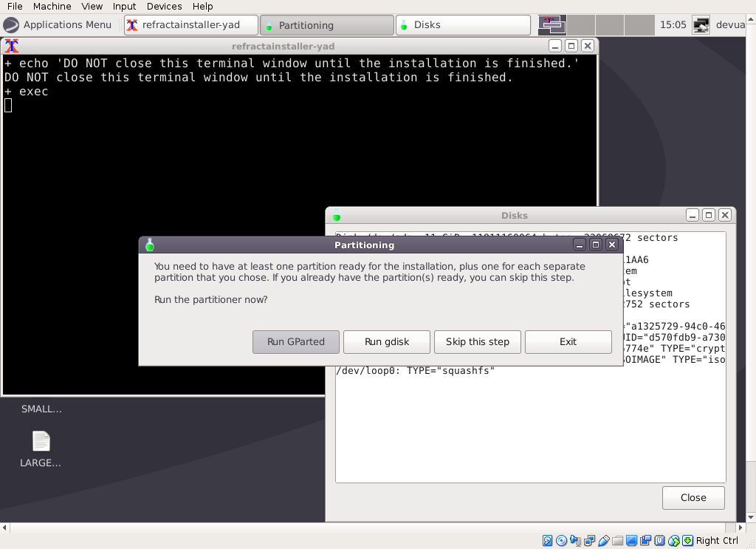This screenshot has height=549, width=756.
Task: Click the vertical scrollbar down arrow
Action: [751, 518]
